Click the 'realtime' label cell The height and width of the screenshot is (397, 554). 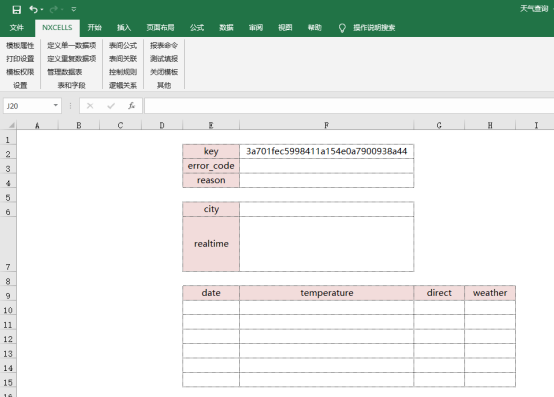tap(211, 244)
